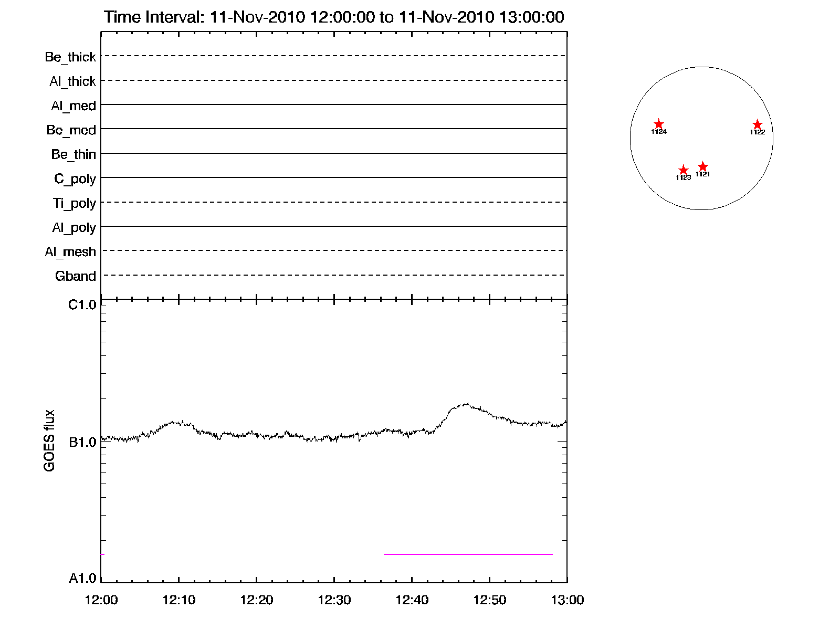Click the long magenta observation interval bar

pos(468,554)
